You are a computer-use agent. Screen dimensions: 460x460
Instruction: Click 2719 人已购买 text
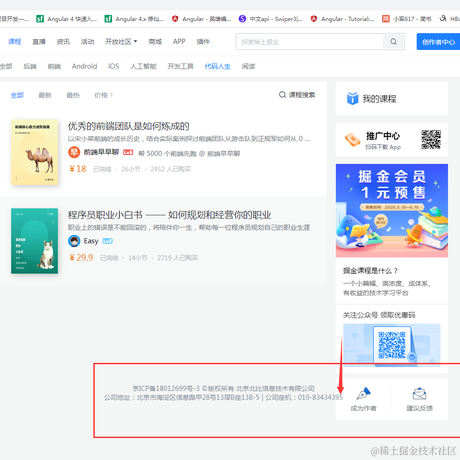pos(177,258)
